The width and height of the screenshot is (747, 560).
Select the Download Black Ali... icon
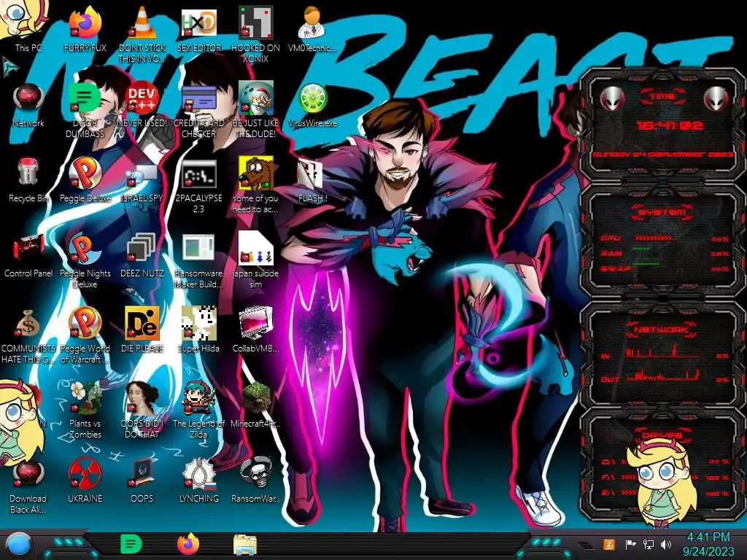[28, 486]
